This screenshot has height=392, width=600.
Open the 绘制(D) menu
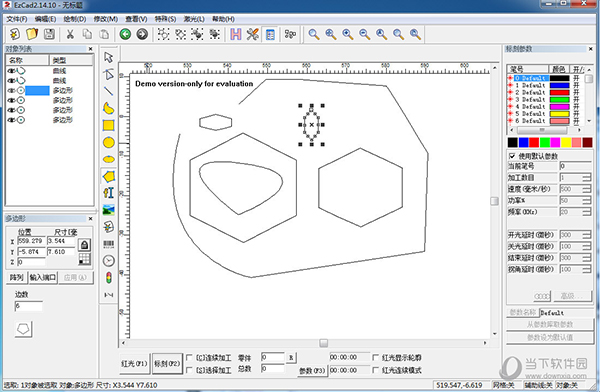click(75, 19)
